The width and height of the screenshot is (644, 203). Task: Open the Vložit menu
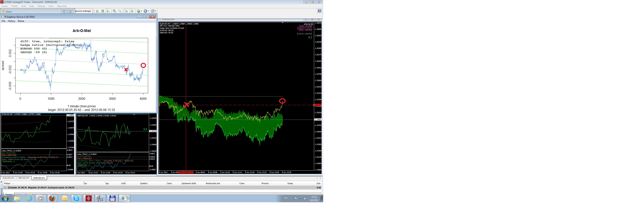pyautogui.click(x=23, y=6)
